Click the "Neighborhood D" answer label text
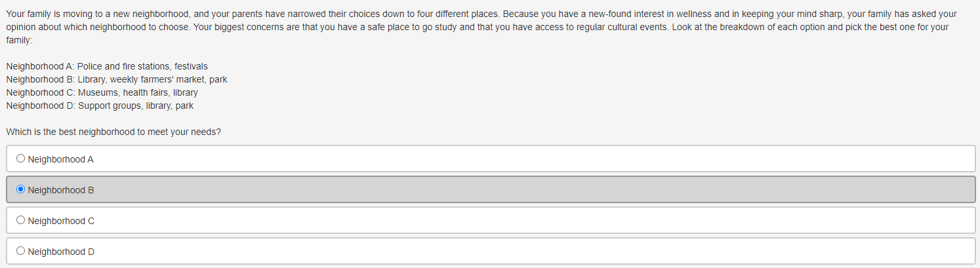 tap(61, 252)
